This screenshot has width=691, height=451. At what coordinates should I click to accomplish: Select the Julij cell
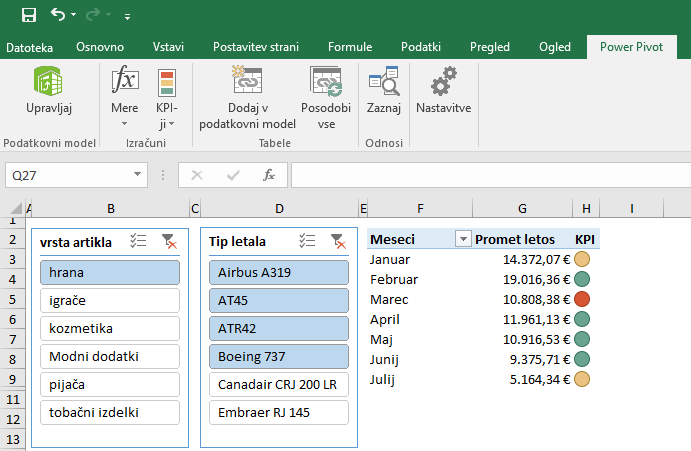tap(420, 380)
